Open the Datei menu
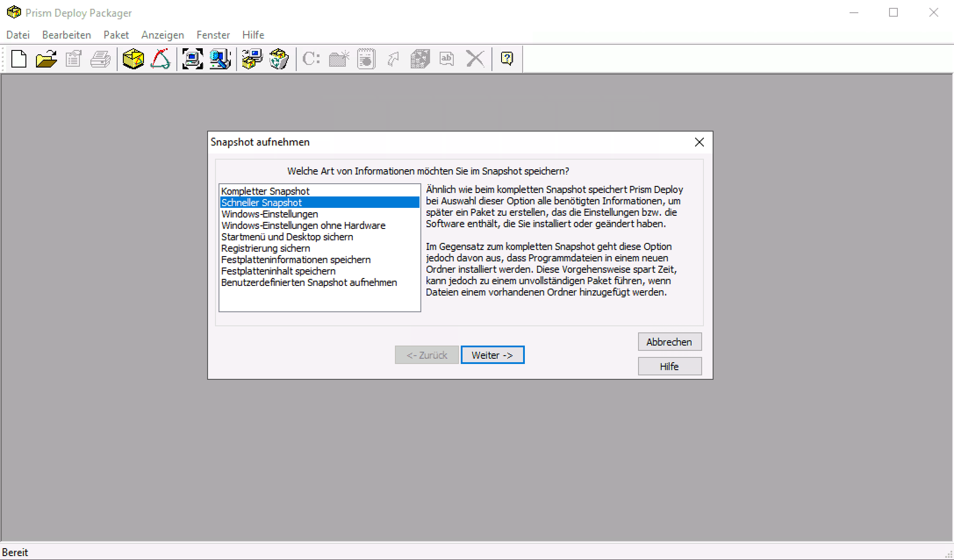The image size is (954, 560). (x=18, y=35)
